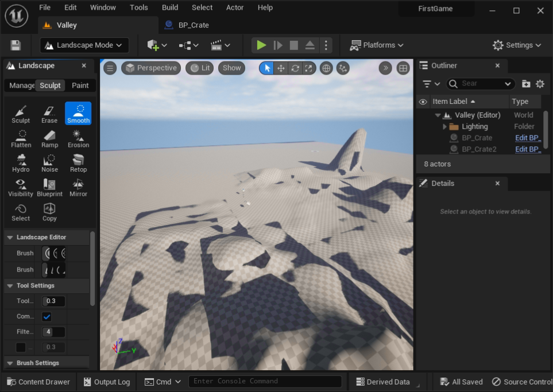553x392 pixels.
Task: Click the Enter Console Command field
Action: coord(265,382)
